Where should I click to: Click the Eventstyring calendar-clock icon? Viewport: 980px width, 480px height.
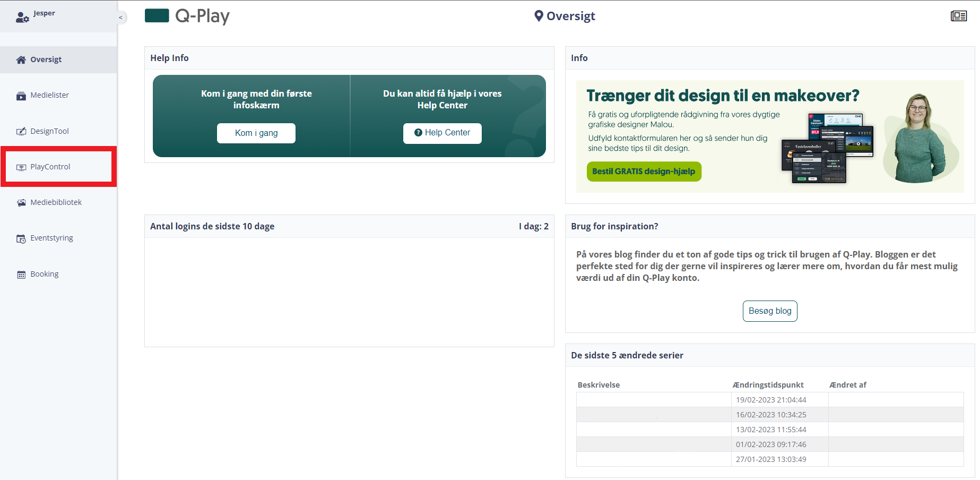point(21,238)
